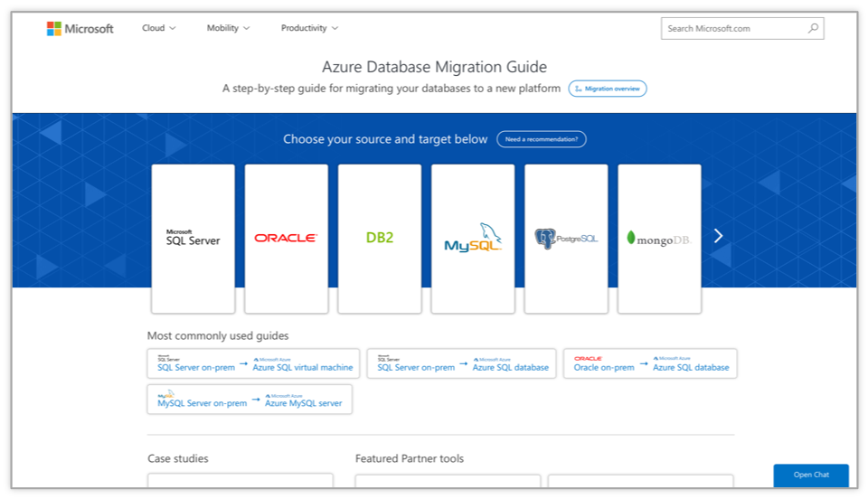This screenshot has width=868, height=499.
Task: Open the Cloud menu
Action: 159,28
